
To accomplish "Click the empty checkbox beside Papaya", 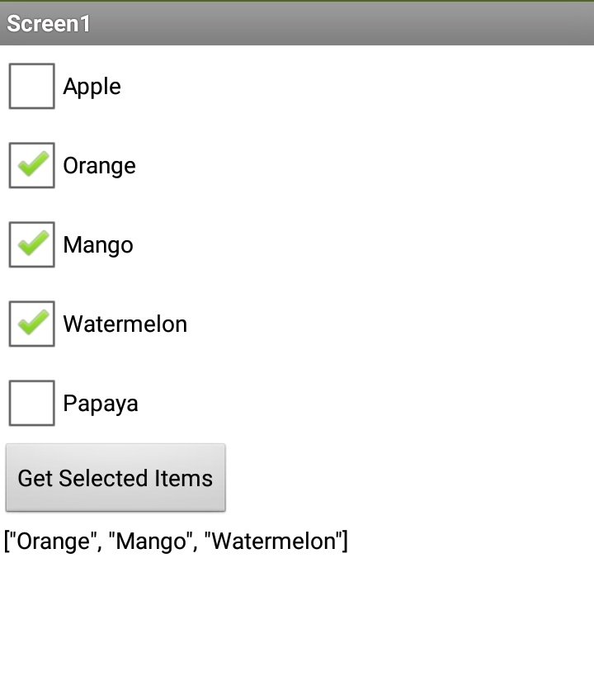I will click(x=31, y=403).
